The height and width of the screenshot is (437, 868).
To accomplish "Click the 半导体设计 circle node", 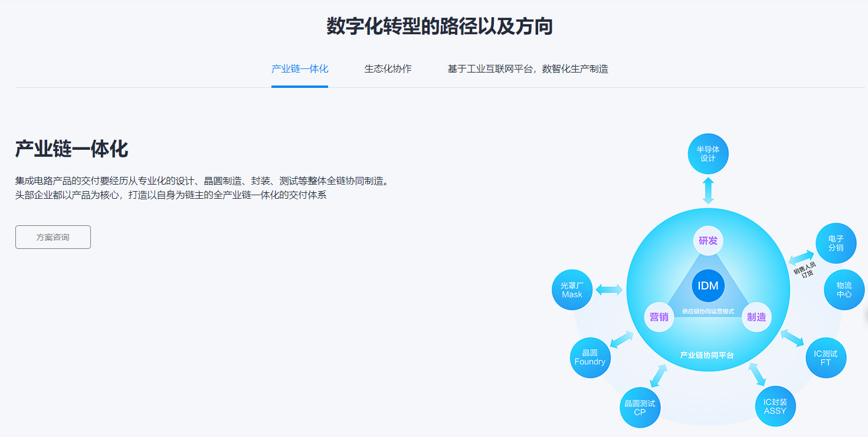I will coord(708,154).
